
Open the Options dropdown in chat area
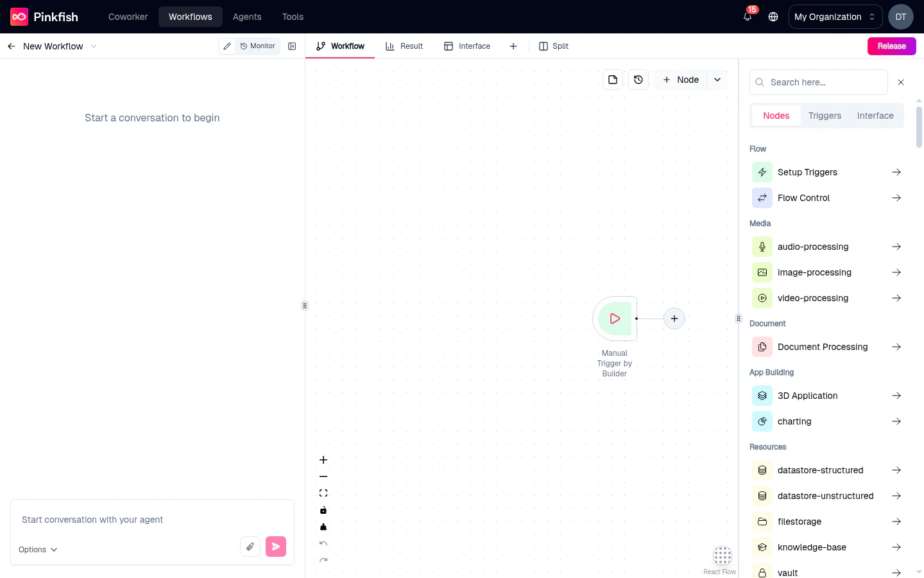pyautogui.click(x=37, y=550)
